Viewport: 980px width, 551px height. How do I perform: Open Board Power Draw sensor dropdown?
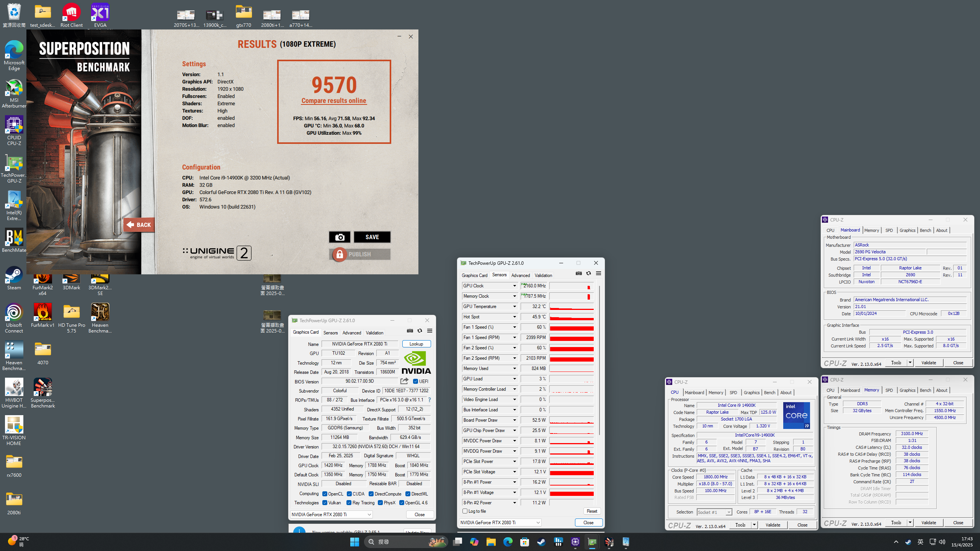(514, 420)
